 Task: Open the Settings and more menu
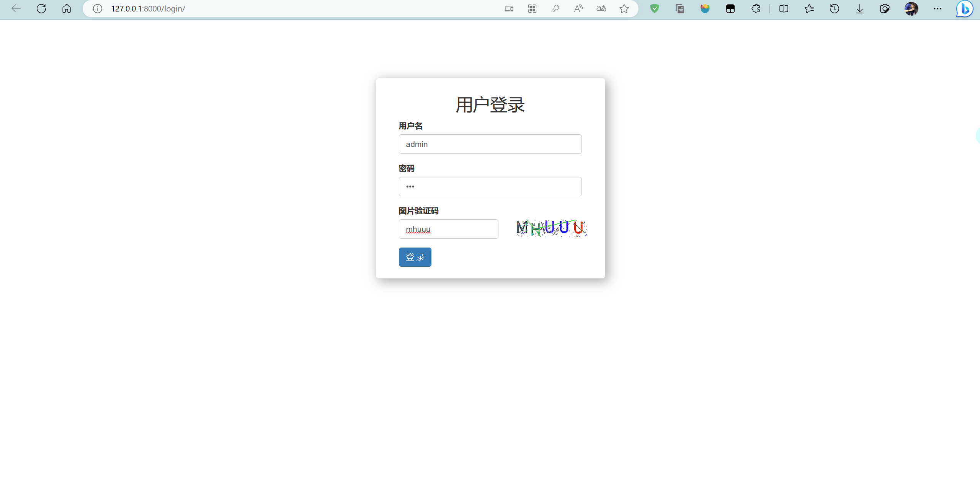938,8
